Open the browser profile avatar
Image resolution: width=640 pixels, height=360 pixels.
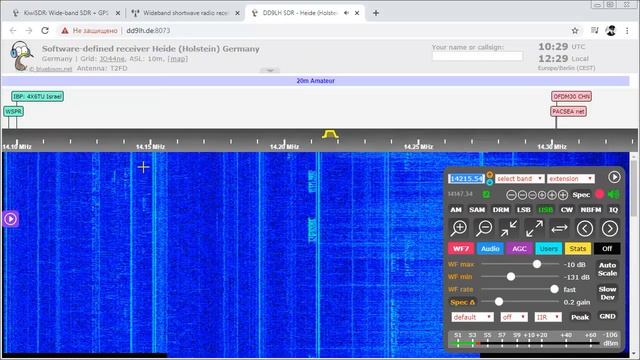(x=611, y=31)
